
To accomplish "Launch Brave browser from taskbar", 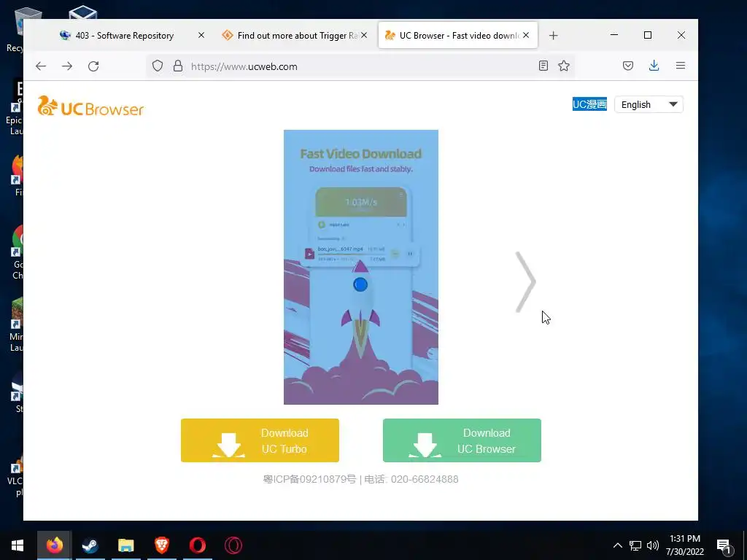I will pos(161,545).
